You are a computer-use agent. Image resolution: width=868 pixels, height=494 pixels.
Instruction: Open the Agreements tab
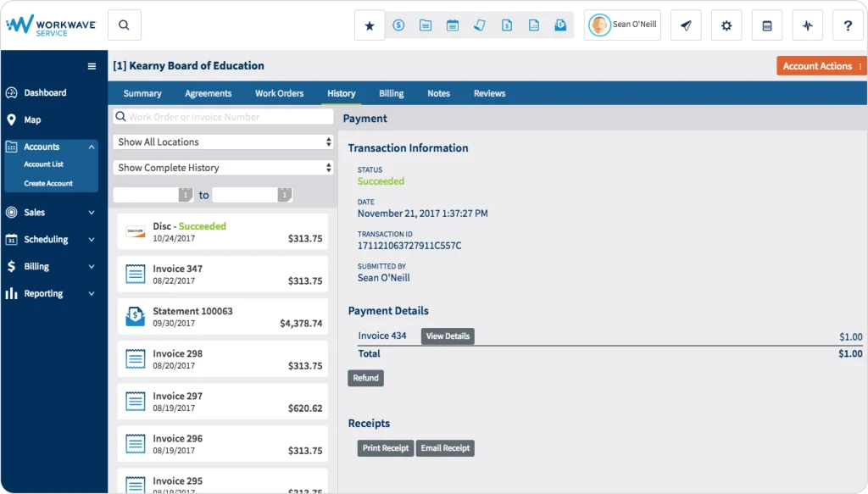click(x=208, y=93)
